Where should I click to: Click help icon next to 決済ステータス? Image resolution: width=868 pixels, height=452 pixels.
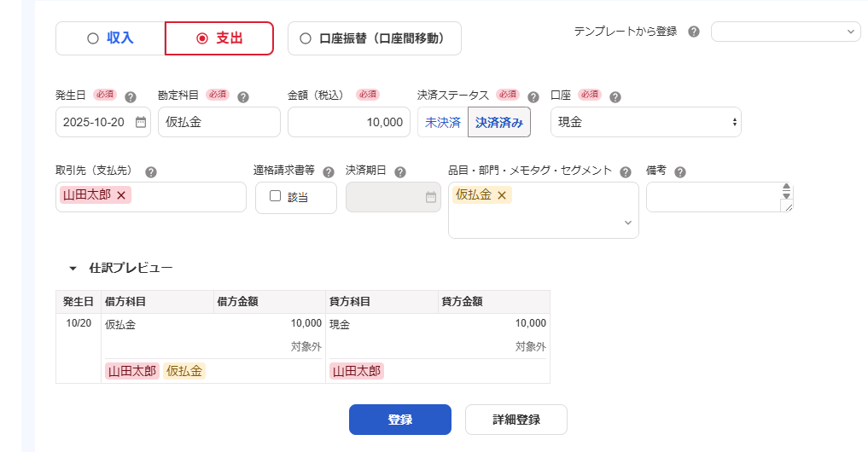click(x=533, y=97)
